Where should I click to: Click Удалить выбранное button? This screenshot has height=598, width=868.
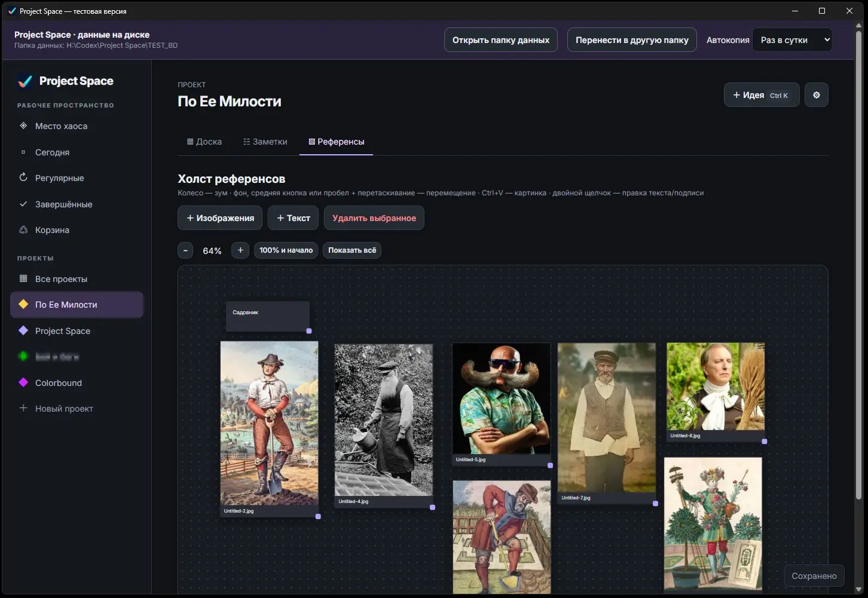(374, 218)
